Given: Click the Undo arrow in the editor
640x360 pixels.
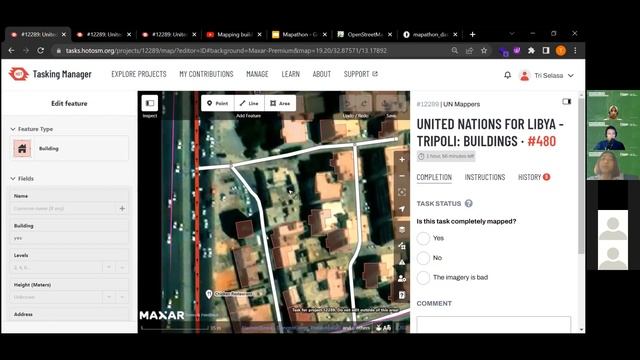Looking at the screenshot, I should point(348,103).
